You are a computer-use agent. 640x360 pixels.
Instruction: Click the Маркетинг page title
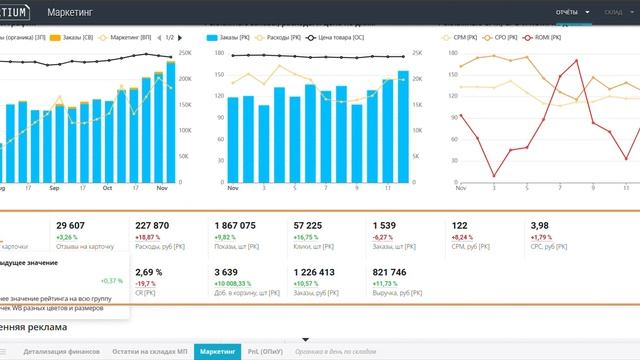click(x=70, y=13)
